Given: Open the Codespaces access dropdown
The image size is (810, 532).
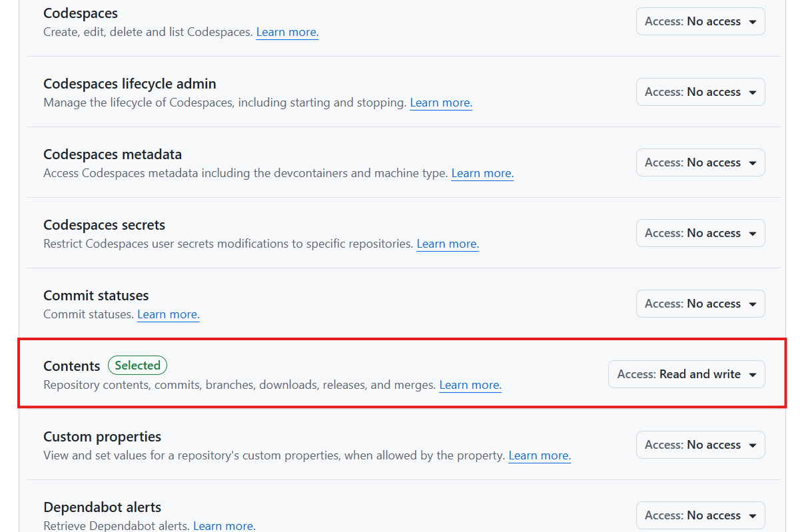Looking at the screenshot, I should pos(700,21).
